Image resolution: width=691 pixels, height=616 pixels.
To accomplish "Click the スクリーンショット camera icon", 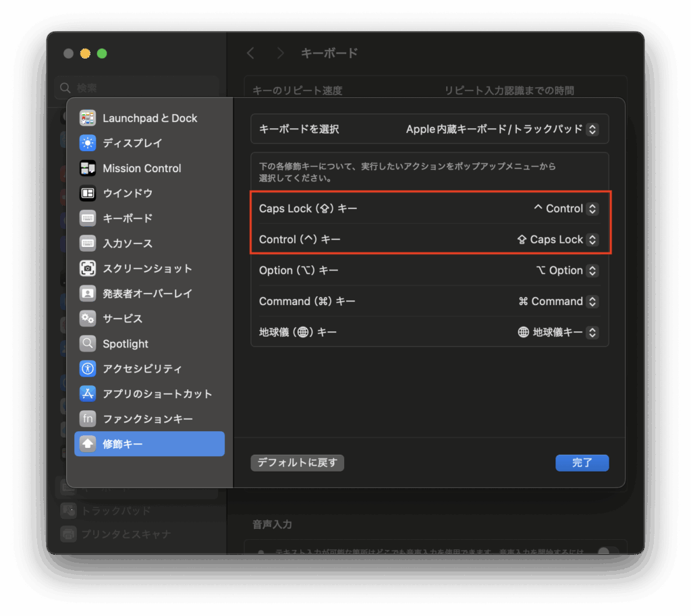I will tap(88, 269).
